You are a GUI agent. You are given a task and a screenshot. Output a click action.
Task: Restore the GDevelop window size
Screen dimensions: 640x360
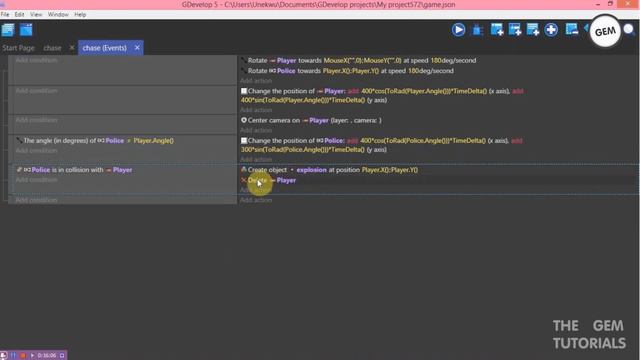click(x=610, y=4)
